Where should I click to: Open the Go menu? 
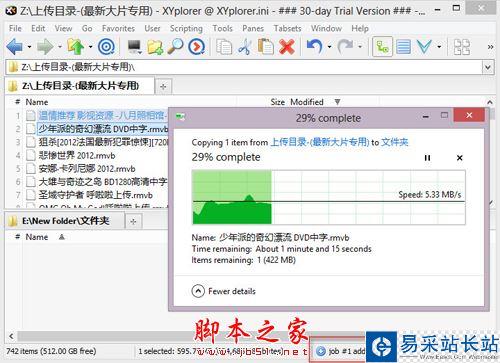point(87,29)
